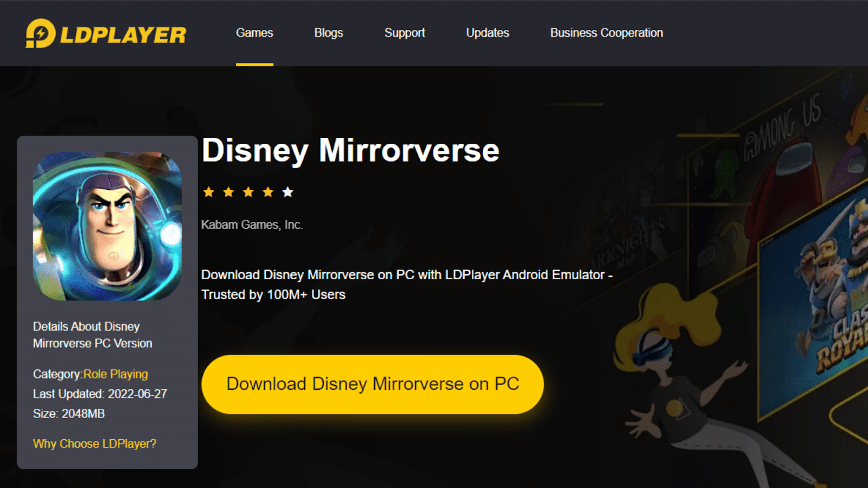
Task: Click the Disney Mirrorverse title heading
Action: click(x=350, y=150)
